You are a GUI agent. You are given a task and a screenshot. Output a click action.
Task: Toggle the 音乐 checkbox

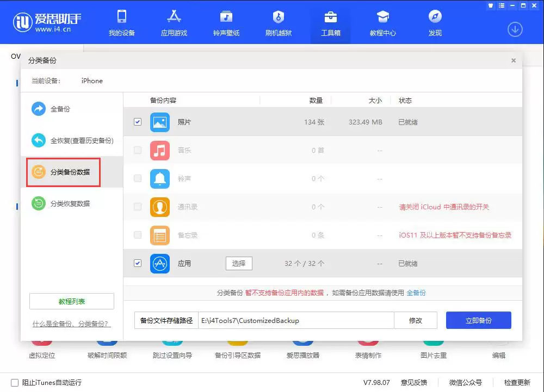138,150
